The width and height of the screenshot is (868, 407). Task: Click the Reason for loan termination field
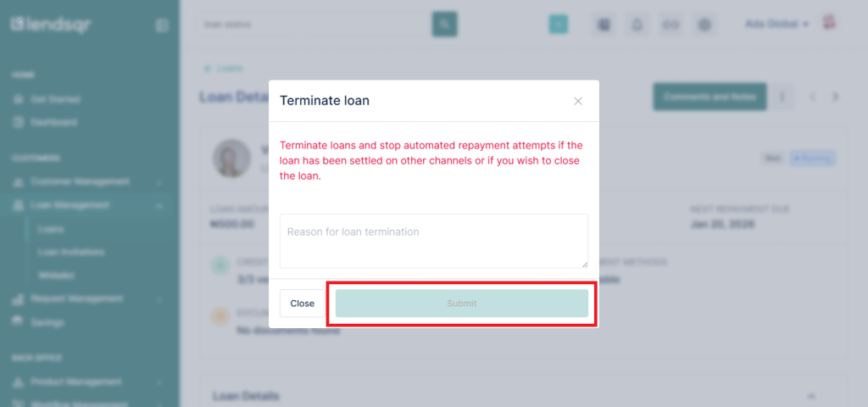(x=433, y=241)
